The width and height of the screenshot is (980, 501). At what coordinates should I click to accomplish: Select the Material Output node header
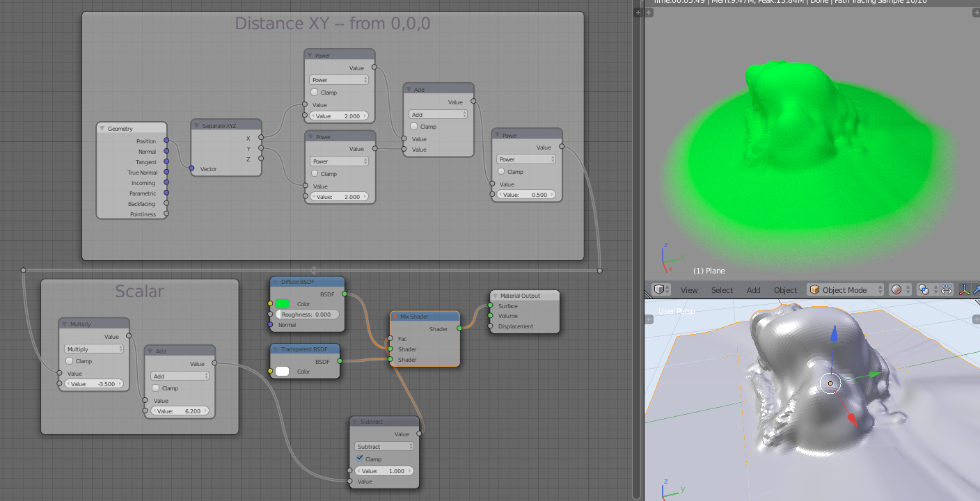[x=525, y=296]
